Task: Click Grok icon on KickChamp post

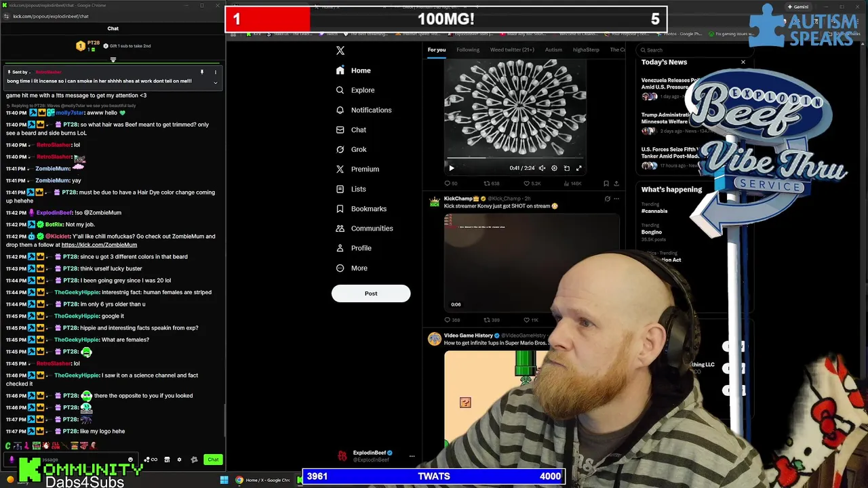Action: [x=607, y=199]
